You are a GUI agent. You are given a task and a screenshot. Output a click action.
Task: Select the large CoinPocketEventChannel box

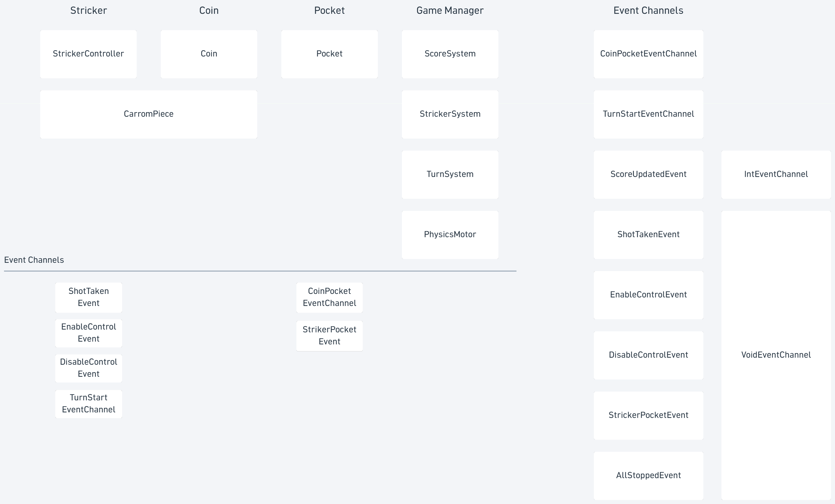pyautogui.click(x=648, y=54)
